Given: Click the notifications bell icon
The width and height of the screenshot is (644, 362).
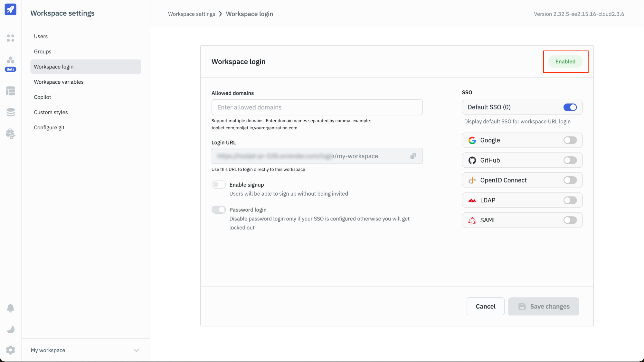Looking at the screenshot, I should pyautogui.click(x=10, y=308).
